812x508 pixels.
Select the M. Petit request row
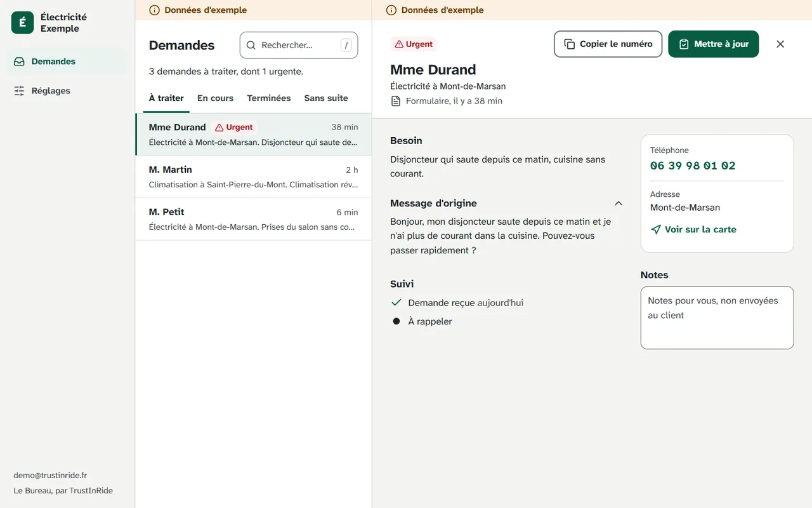[x=254, y=219]
